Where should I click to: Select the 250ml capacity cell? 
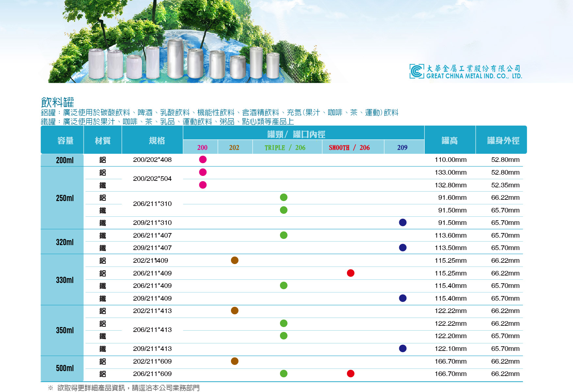click(x=65, y=198)
